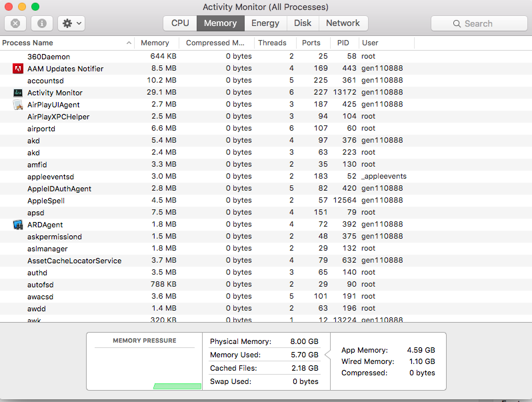
Task: Select the akd process owned by root
Action: [266, 152]
